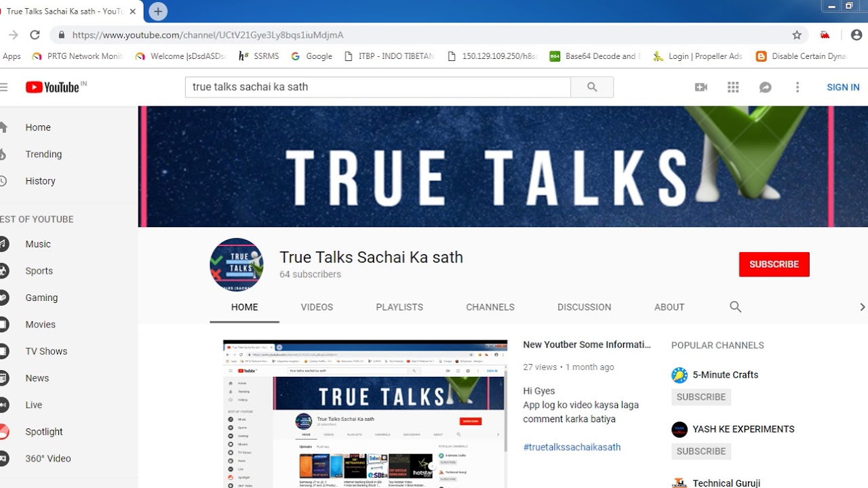Open the Chrome profile avatar icon
The height and width of the screenshot is (488, 868).
click(x=856, y=35)
